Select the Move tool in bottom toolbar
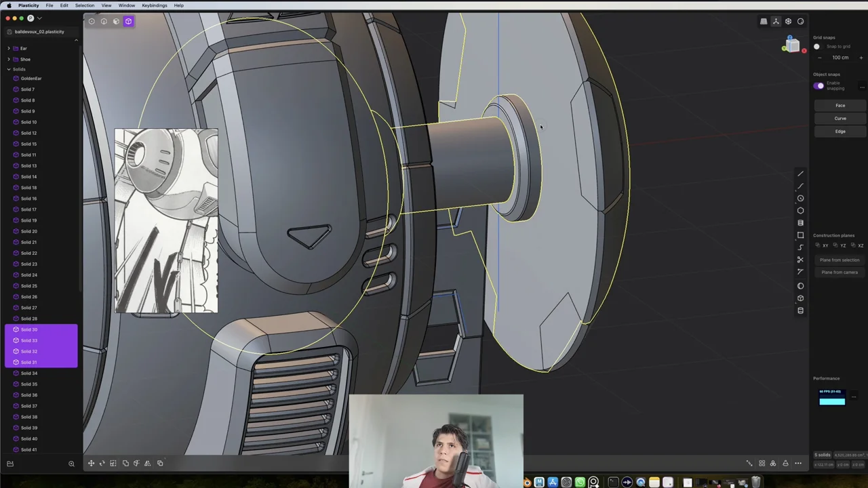868x488 pixels. (x=91, y=463)
